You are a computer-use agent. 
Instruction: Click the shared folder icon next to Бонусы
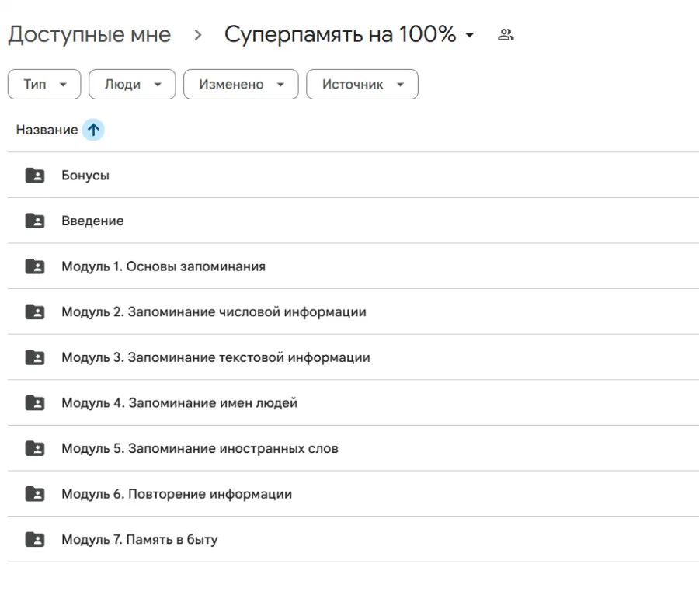(35, 175)
